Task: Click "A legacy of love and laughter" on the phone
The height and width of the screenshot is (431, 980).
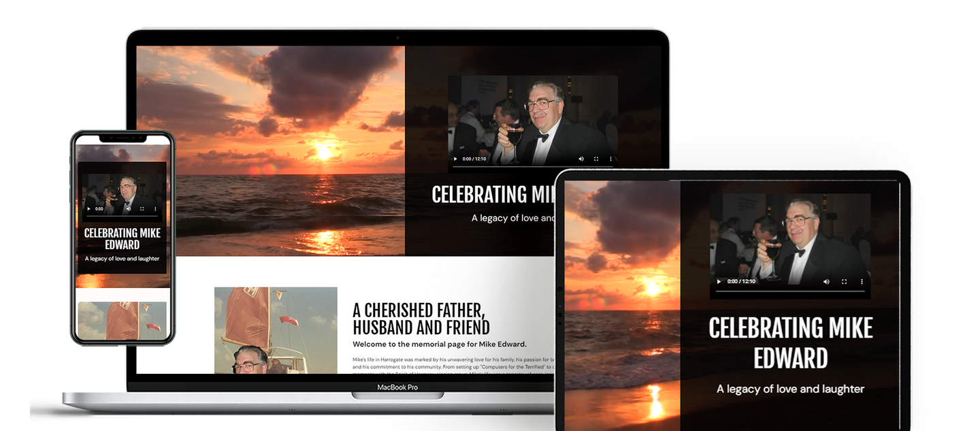Action: coord(122,259)
